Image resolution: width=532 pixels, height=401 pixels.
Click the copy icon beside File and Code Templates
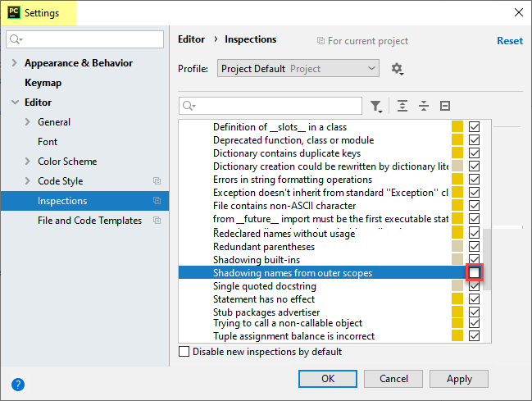click(157, 221)
